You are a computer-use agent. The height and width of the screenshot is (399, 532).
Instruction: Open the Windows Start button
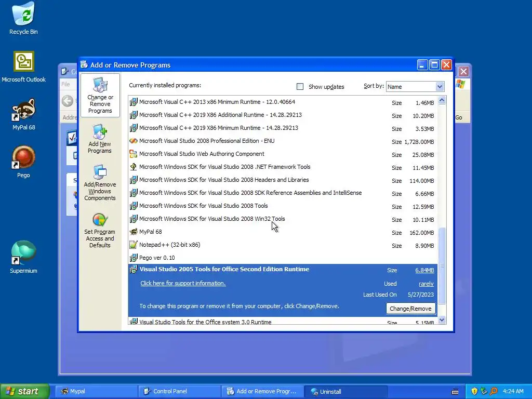tap(25, 391)
